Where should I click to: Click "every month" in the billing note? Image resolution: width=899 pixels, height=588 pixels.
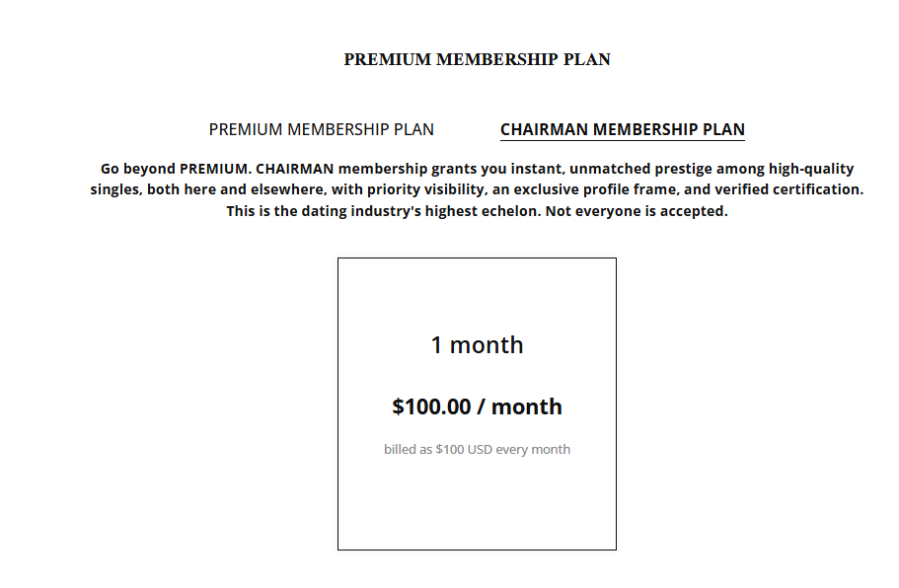(x=533, y=450)
